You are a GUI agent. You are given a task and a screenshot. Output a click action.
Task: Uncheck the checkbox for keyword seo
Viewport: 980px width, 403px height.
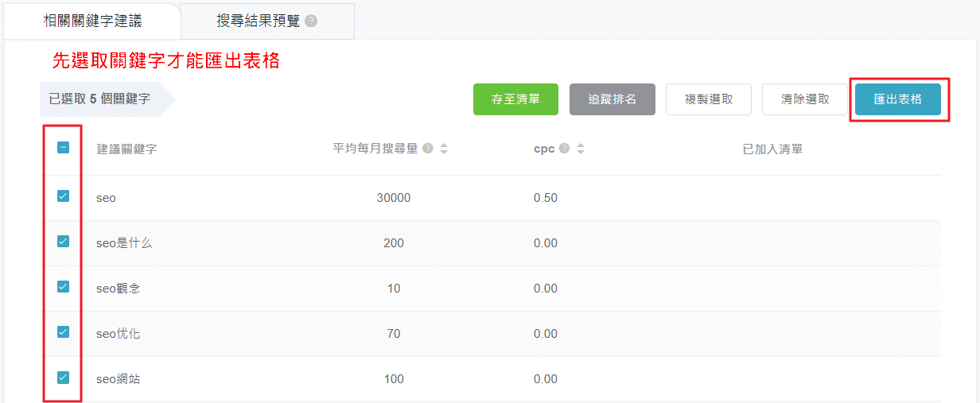(64, 196)
